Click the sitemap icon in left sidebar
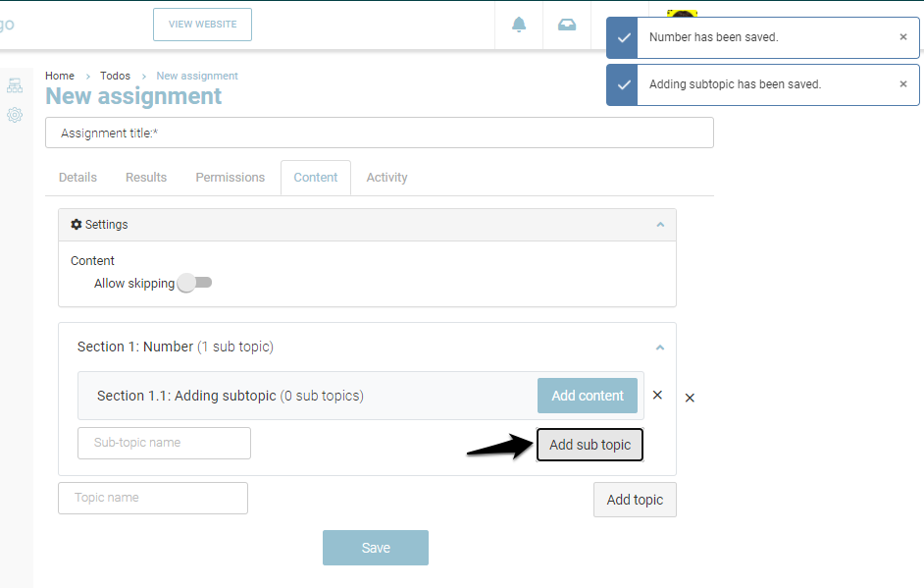924x588 pixels. click(15, 85)
